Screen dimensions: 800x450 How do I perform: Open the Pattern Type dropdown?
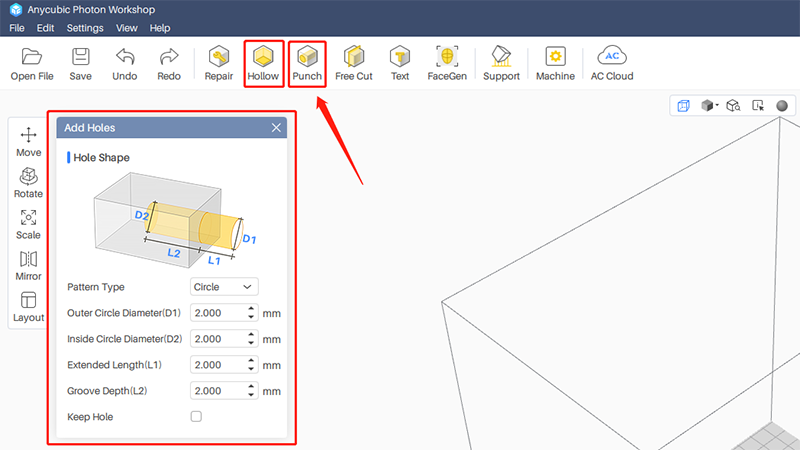click(x=224, y=287)
